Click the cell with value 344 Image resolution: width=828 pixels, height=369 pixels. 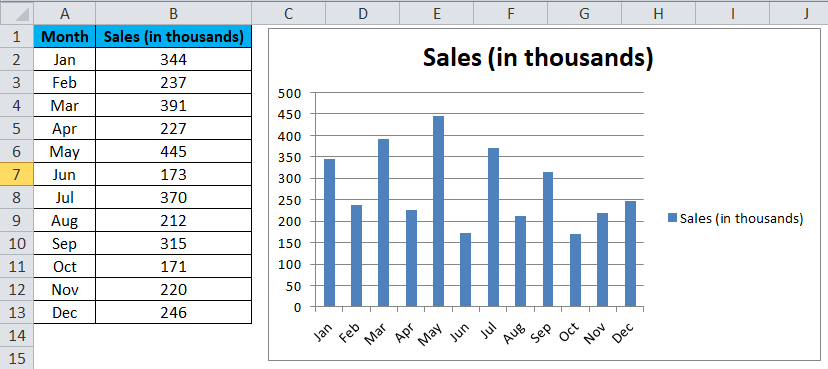tap(174, 60)
